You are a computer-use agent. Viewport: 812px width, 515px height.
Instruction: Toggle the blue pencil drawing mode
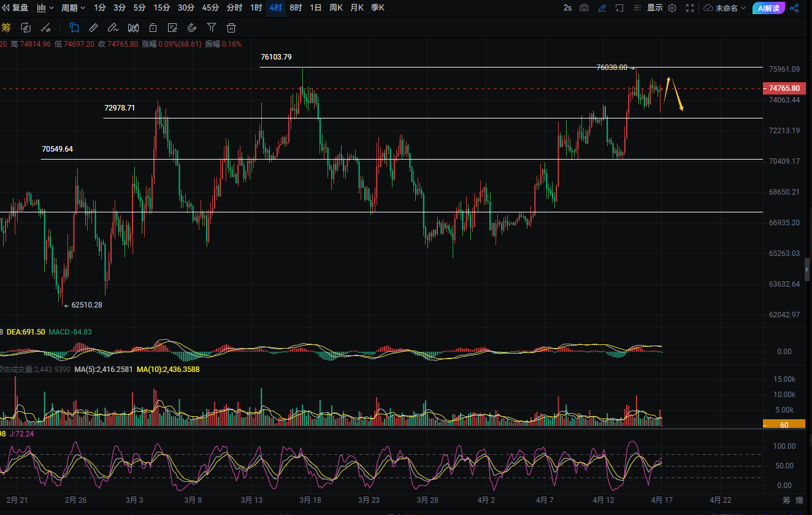[602, 8]
